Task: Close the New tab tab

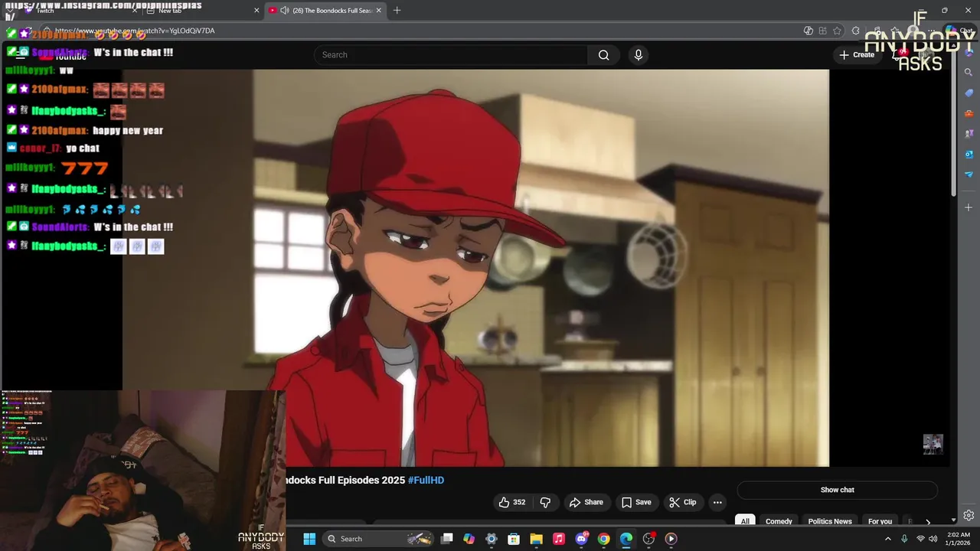Action: (x=256, y=11)
